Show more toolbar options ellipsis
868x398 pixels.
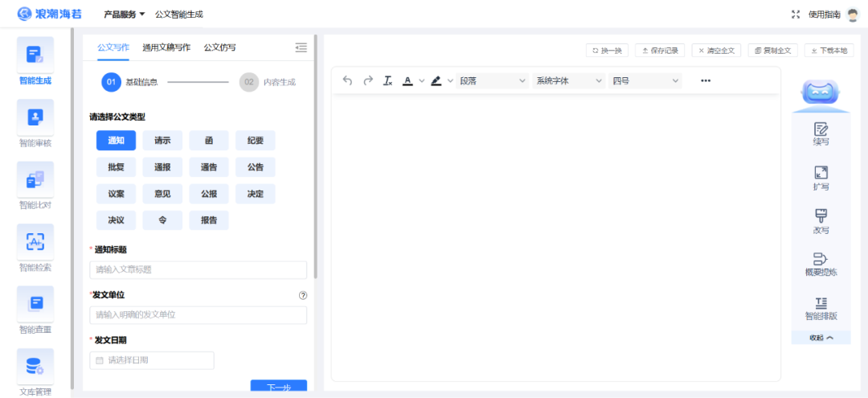(x=706, y=81)
